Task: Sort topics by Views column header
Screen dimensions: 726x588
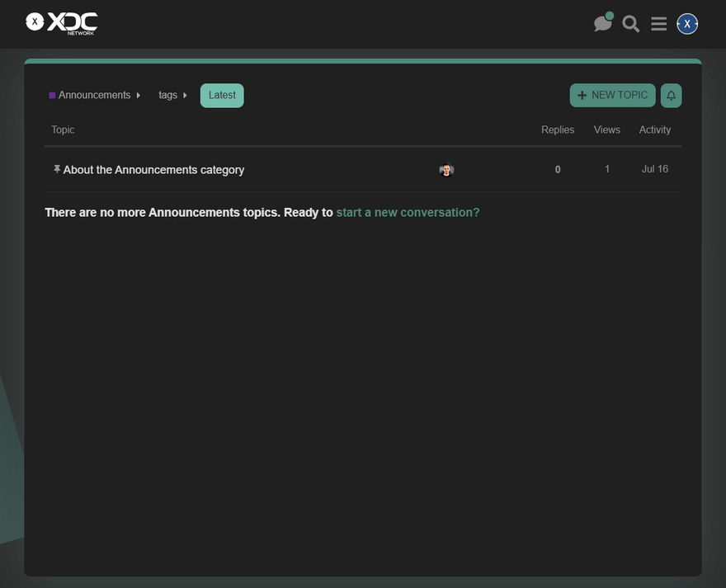Action: coord(606,130)
